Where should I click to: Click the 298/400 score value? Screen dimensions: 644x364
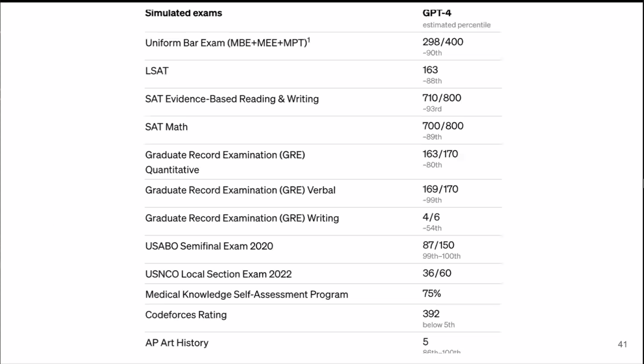pos(443,42)
